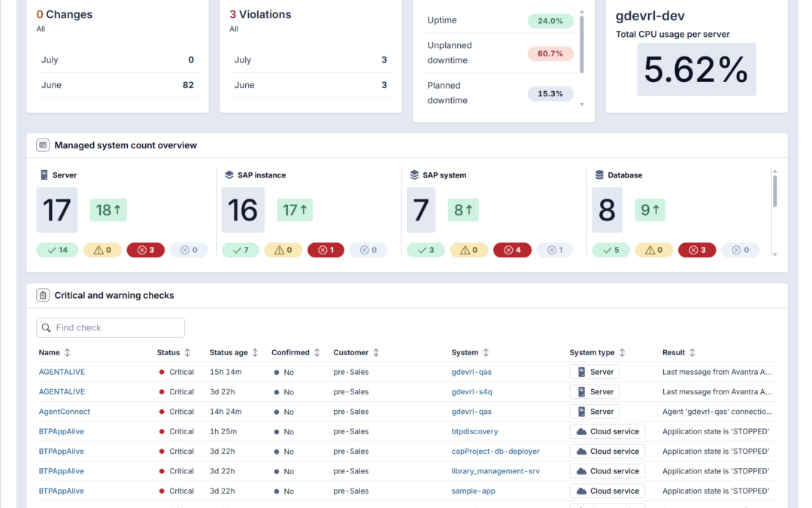
Task: Click the scrollbar of the availability card
Action: tap(581, 44)
